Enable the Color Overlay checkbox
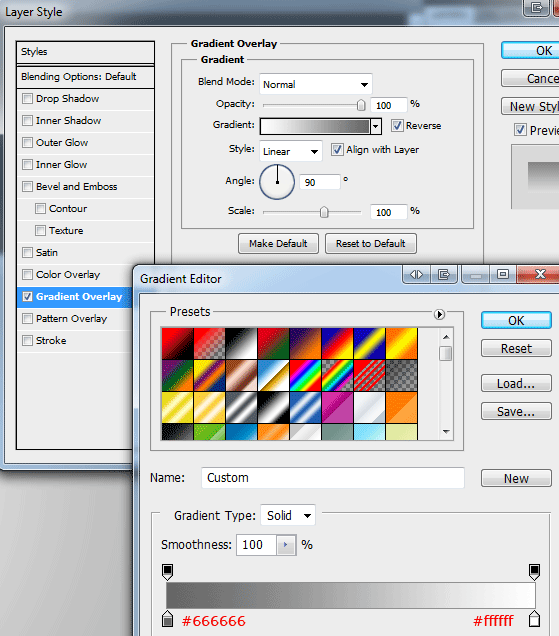This screenshot has height=636, width=559. 27,275
